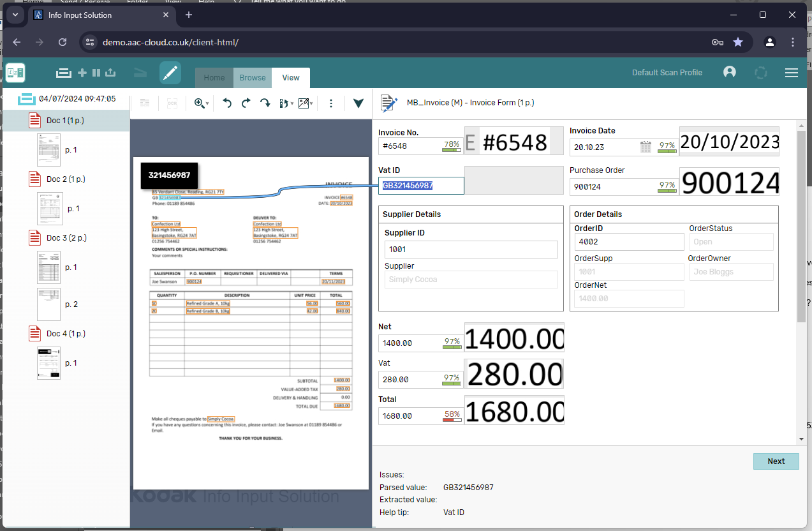The image size is (812, 531).
Task: Open the page flip arrangement dropdown
Action: pos(286,103)
